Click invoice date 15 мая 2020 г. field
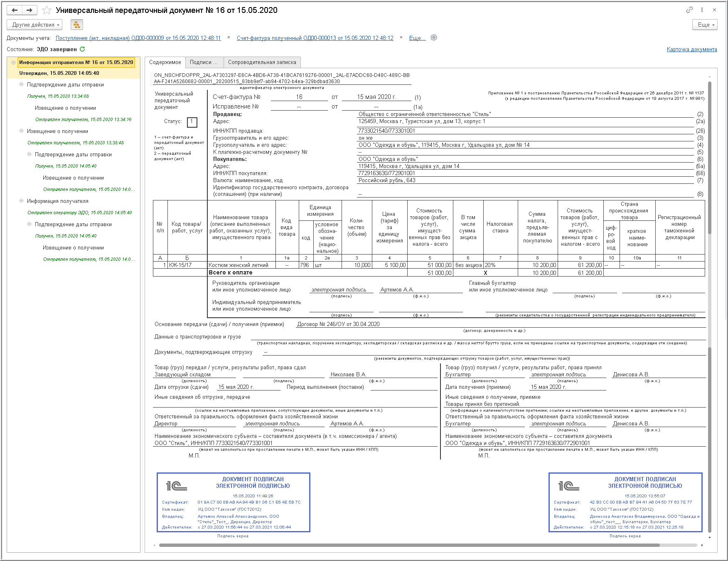This screenshot has height=561, width=728. click(x=377, y=97)
